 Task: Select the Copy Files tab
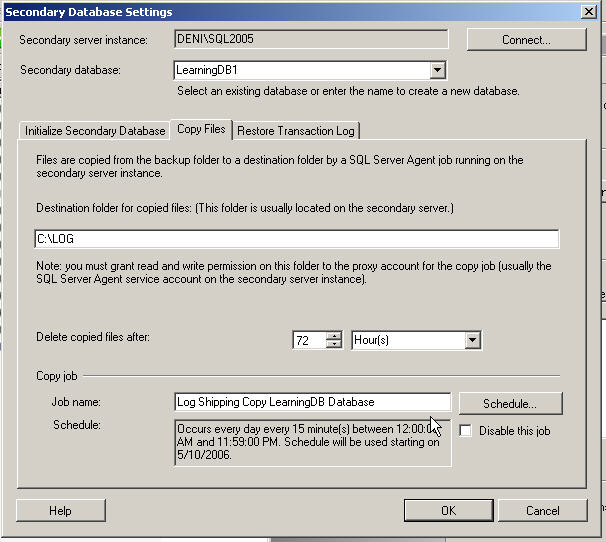coord(201,130)
